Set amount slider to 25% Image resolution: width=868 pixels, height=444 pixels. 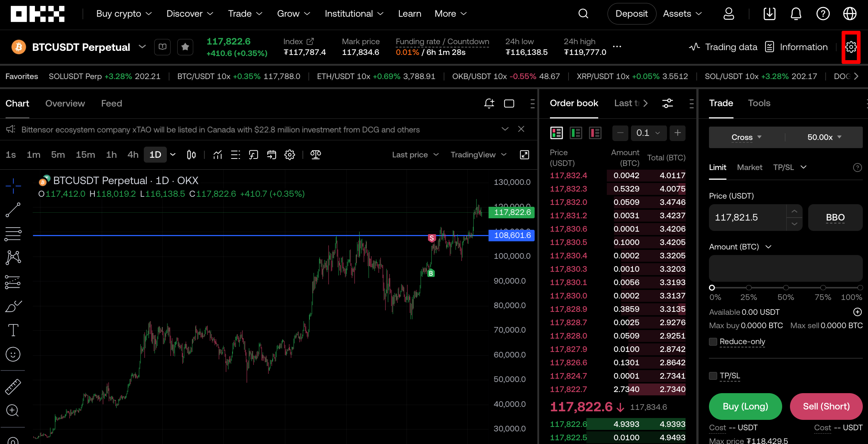(x=749, y=288)
